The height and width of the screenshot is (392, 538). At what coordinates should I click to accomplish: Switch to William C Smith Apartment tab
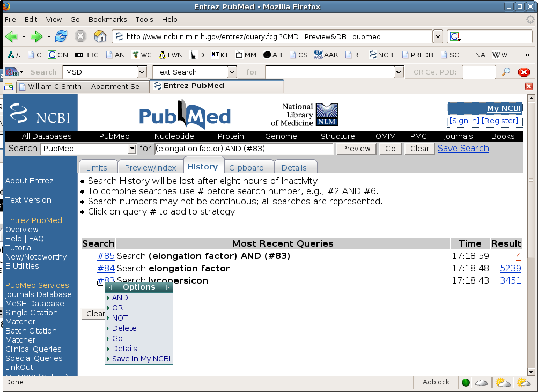pos(83,86)
